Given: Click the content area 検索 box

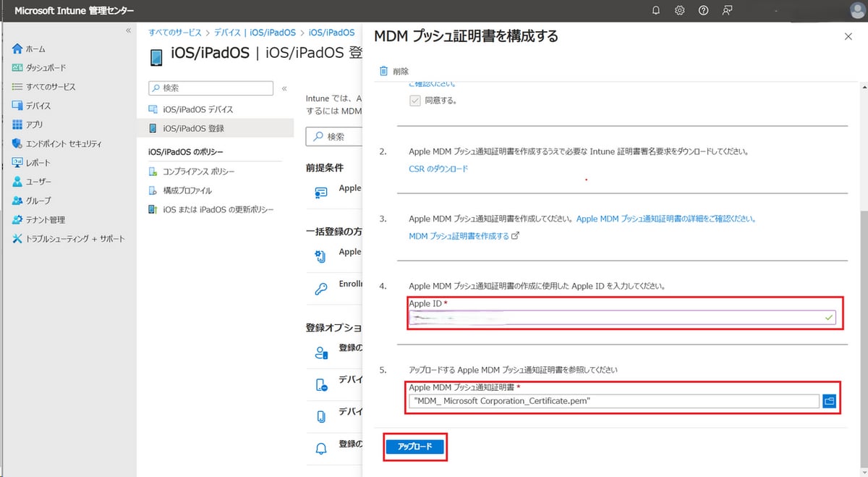Looking at the screenshot, I should coord(333,137).
